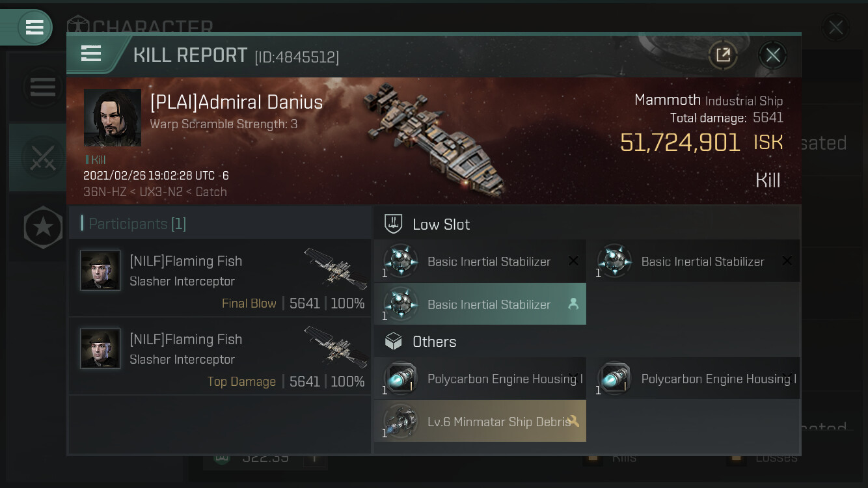Select the Participants [1] header
Screen dimensions: 868x488
tap(137, 224)
